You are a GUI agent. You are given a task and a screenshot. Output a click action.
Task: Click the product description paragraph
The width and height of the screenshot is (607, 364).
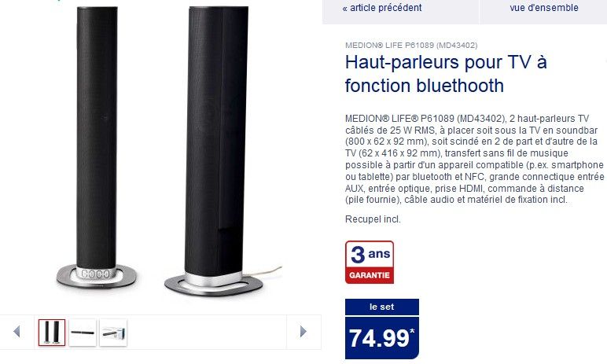(474, 159)
